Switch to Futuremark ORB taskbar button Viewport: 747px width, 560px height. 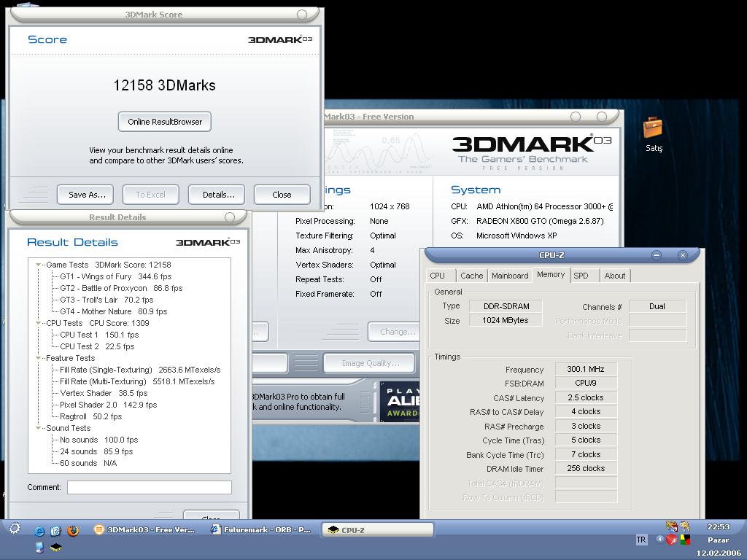click(261, 529)
